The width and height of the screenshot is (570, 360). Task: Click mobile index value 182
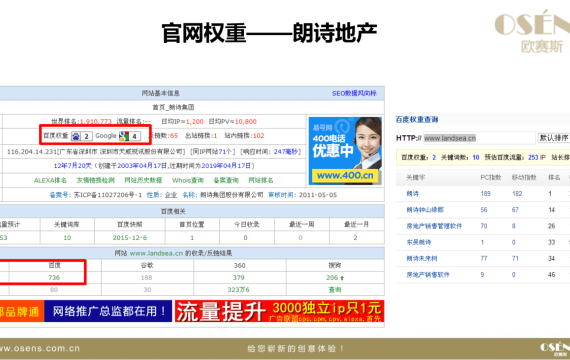[x=517, y=194]
